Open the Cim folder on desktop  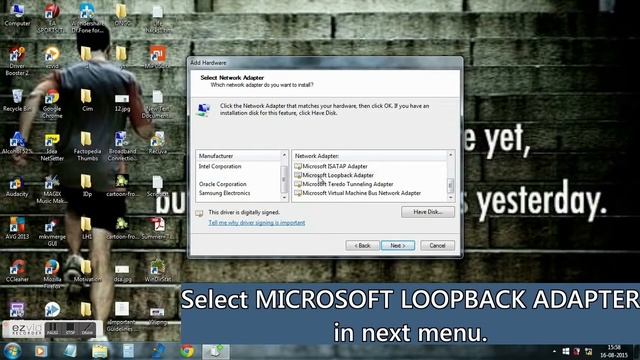tap(87, 100)
